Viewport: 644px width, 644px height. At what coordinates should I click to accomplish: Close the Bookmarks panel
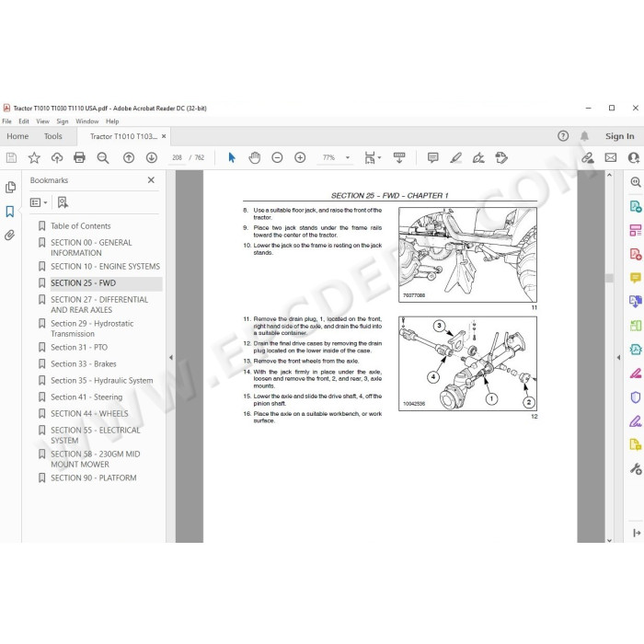pos(151,180)
